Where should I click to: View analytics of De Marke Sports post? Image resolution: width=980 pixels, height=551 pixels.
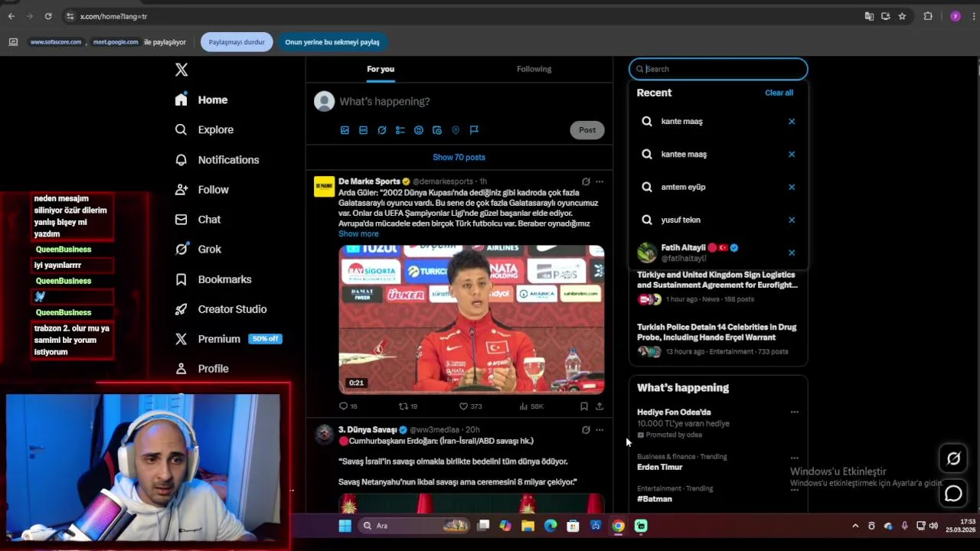click(x=531, y=406)
